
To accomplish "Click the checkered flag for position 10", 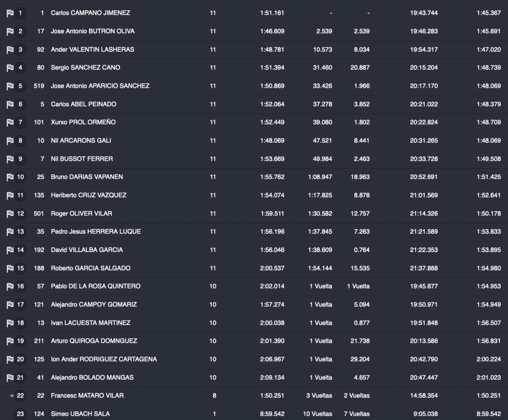I will tap(10, 177).
